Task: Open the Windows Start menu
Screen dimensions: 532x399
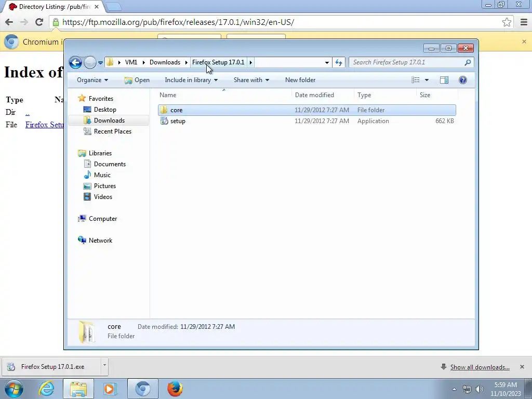Action: pyautogui.click(x=14, y=389)
